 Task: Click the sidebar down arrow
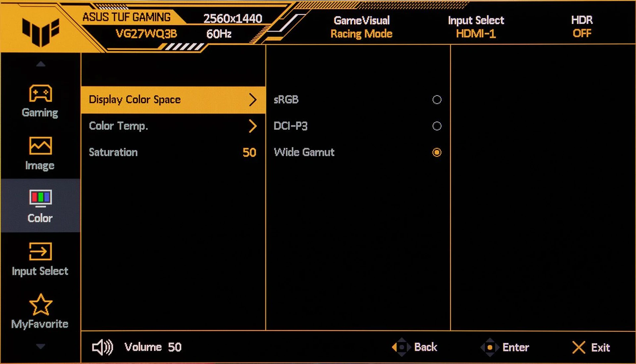[40, 346]
